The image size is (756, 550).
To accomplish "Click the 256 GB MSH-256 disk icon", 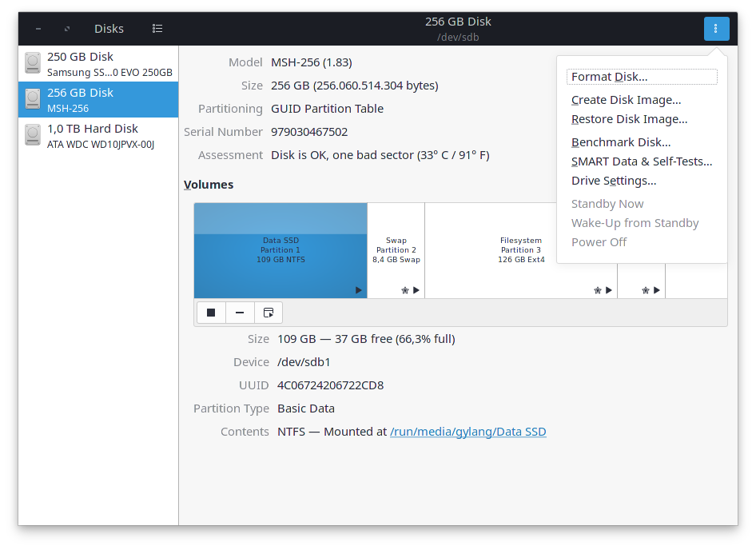I will [32, 99].
